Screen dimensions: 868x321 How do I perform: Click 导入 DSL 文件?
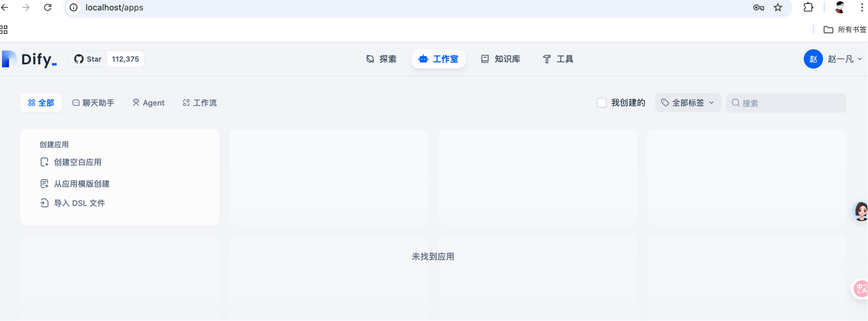click(x=72, y=203)
